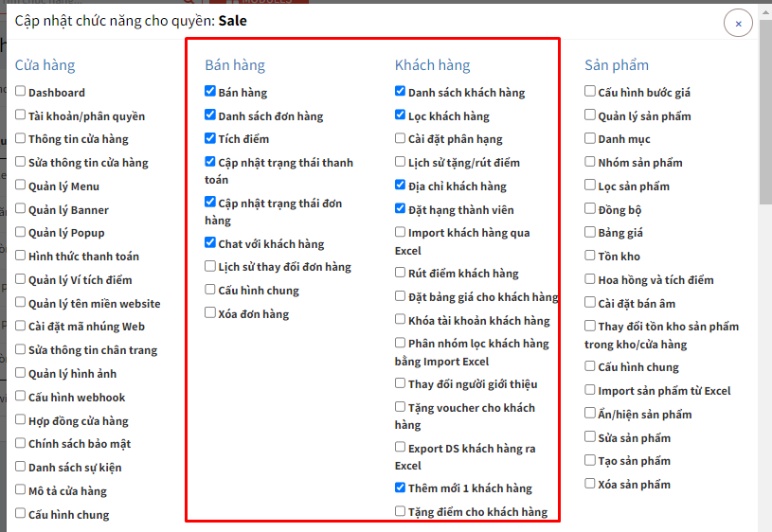Image resolution: width=772 pixels, height=532 pixels.
Task: Enable the Dashboard checkbox
Action: [x=20, y=92]
